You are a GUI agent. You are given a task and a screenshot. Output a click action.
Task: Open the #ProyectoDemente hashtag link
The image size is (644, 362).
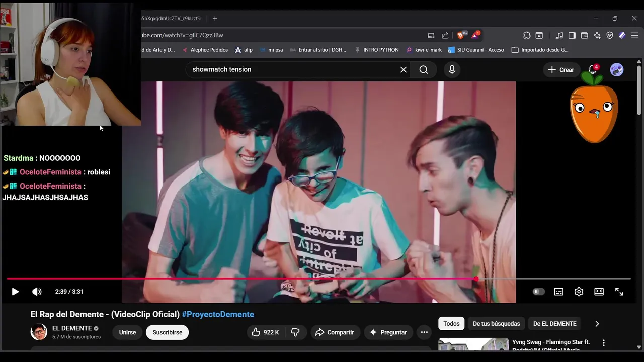218,314
